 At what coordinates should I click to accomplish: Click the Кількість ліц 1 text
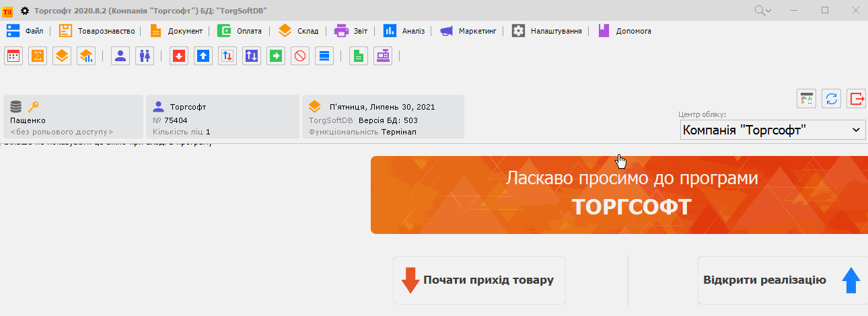click(x=182, y=132)
